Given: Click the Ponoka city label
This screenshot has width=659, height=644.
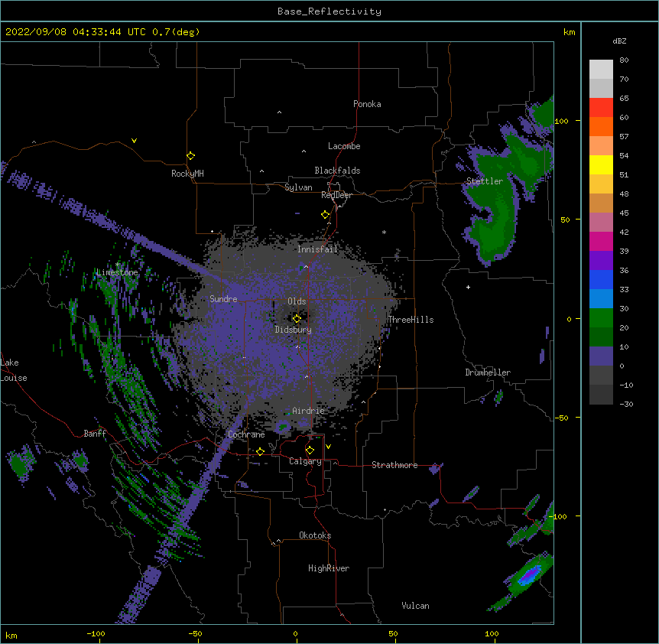Looking at the screenshot, I should pos(367,104).
